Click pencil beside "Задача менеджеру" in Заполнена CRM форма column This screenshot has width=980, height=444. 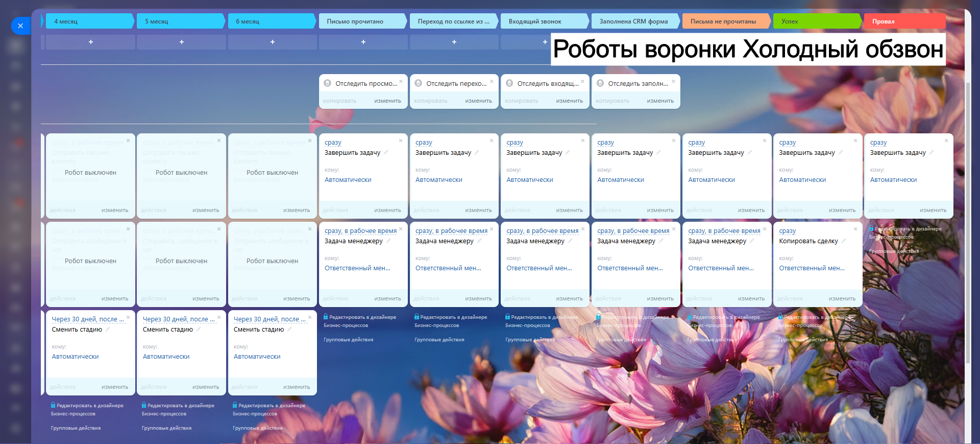(x=660, y=241)
